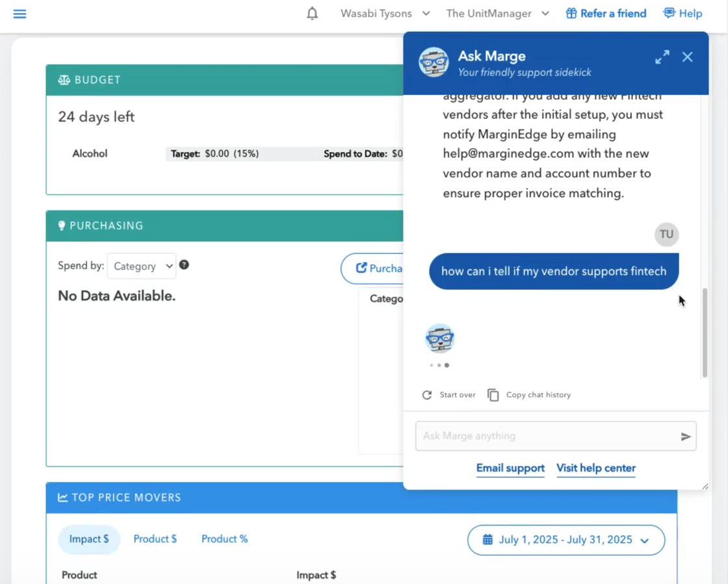
Task: Expand Ask Marge to full screen
Action: pos(662,57)
